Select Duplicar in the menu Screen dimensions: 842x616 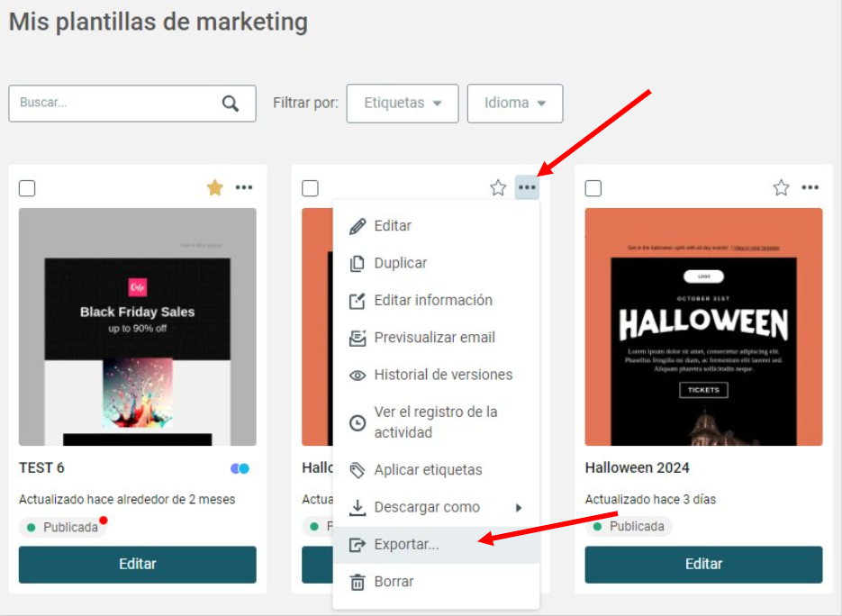point(436,263)
